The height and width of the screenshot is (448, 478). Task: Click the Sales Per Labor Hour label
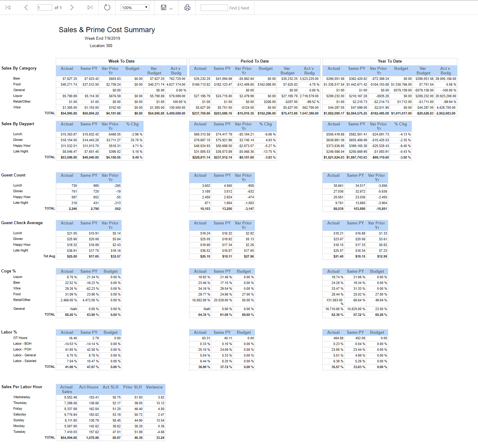coord(22,387)
